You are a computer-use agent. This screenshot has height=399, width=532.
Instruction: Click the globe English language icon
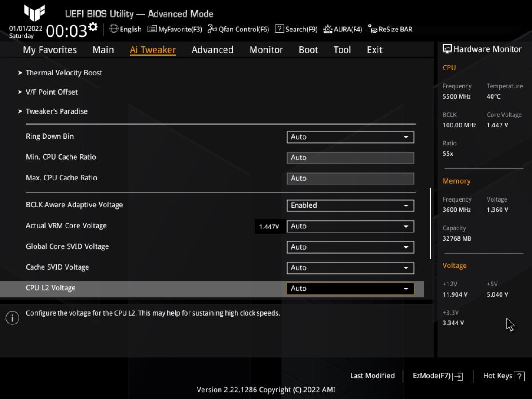click(114, 29)
